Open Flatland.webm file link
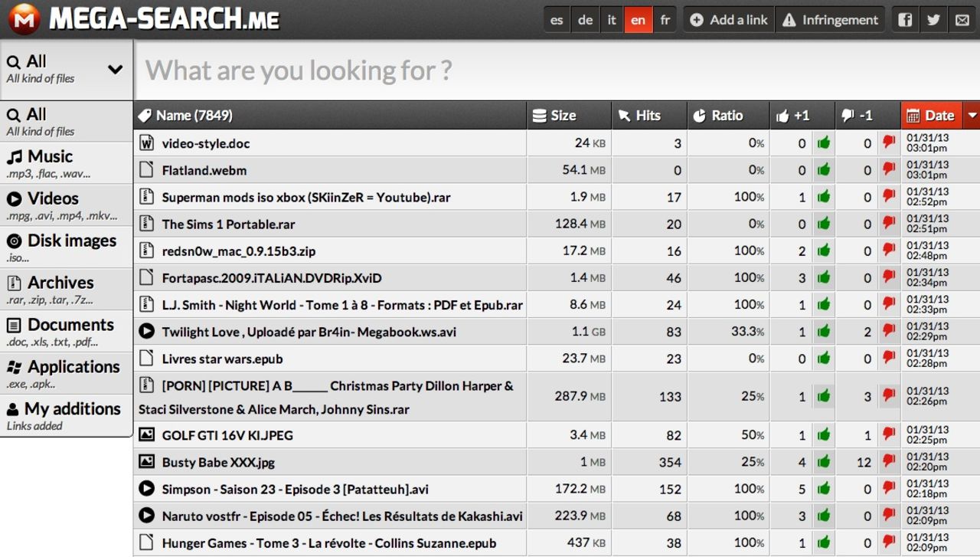Viewport: 980px width, 557px height. coord(204,170)
